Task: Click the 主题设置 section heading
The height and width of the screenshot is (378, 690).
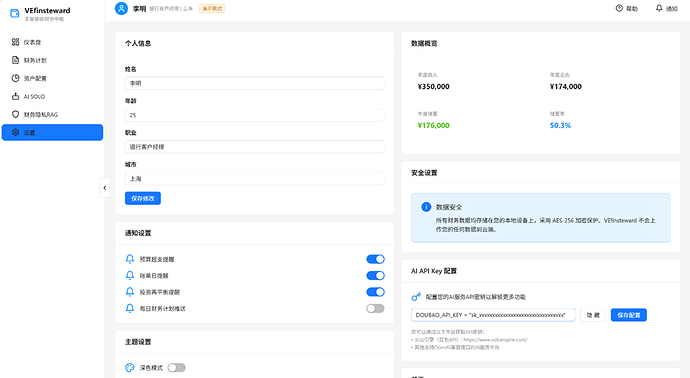Action: click(138, 342)
